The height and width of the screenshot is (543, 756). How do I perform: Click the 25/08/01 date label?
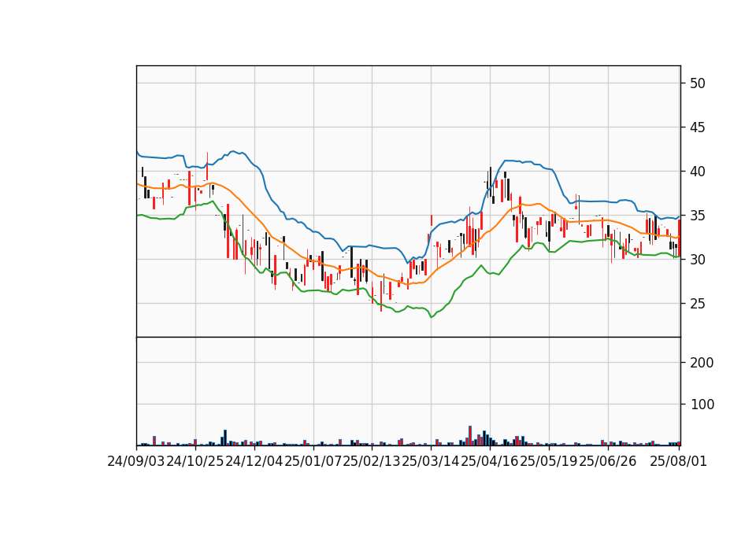pos(678,461)
